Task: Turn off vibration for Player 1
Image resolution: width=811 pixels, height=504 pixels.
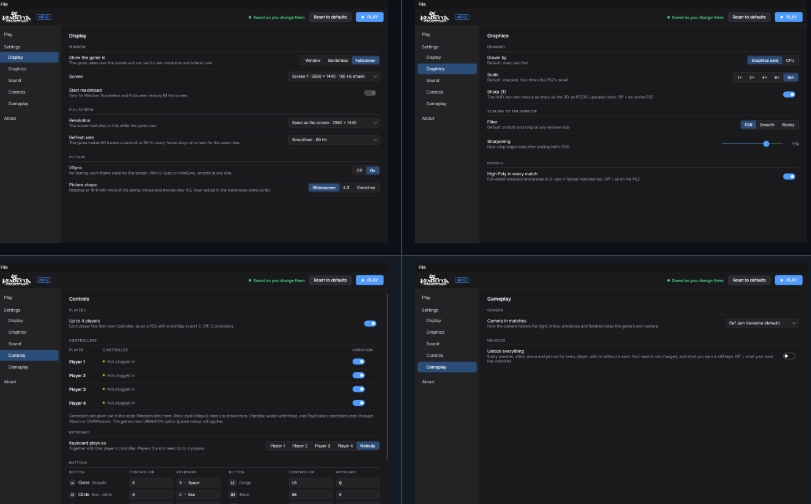Action: (358, 362)
